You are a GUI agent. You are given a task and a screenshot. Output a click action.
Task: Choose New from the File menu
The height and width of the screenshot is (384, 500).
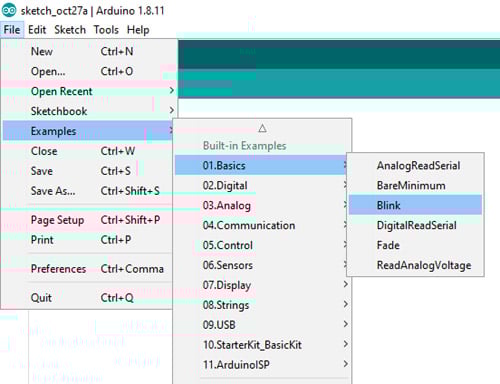pyautogui.click(x=88, y=52)
